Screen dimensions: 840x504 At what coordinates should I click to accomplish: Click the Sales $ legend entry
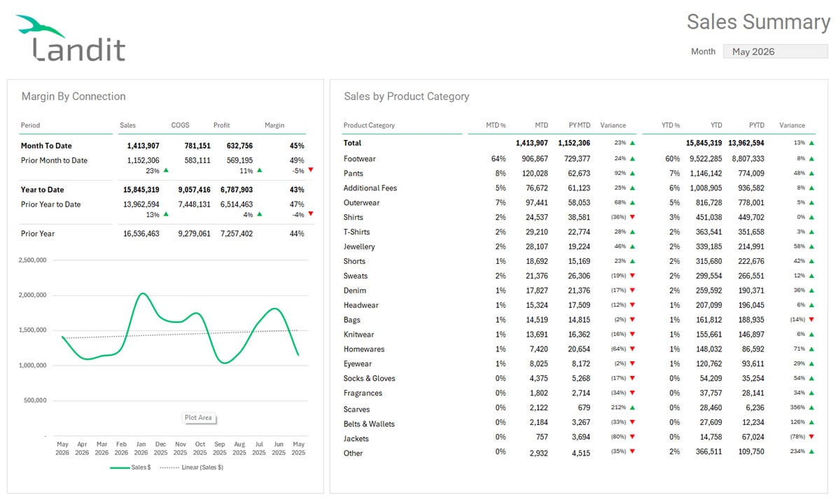point(130,467)
